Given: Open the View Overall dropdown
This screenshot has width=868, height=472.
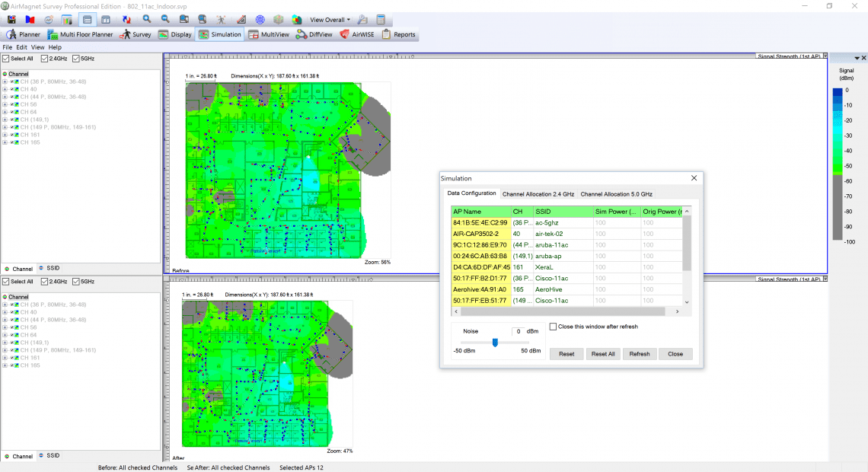Looking at the screenshot, I should [329, 19].
